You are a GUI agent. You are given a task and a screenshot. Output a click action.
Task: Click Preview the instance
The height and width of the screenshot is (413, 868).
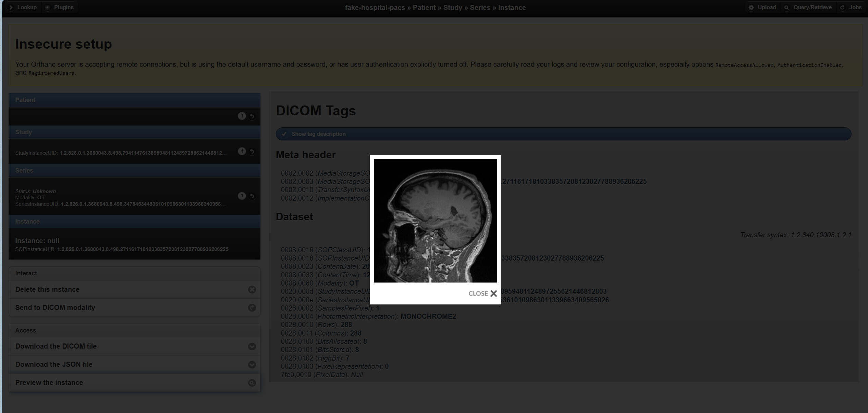tap(134, 383)
